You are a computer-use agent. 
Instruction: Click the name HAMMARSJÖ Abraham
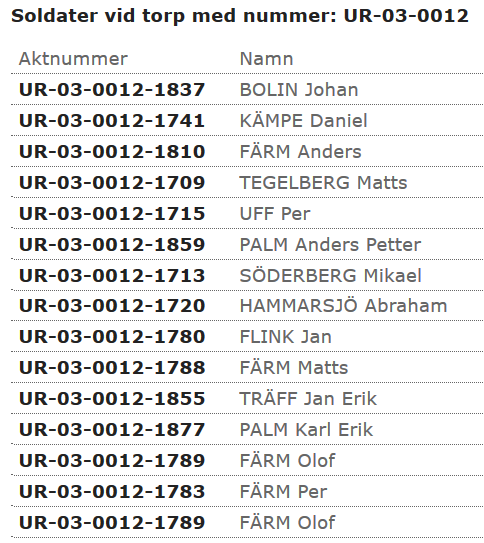coord(343,306)
